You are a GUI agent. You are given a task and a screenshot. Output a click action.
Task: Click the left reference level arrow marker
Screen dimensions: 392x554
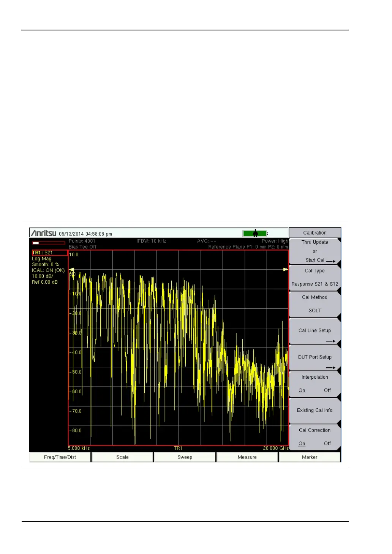(71, 270)
